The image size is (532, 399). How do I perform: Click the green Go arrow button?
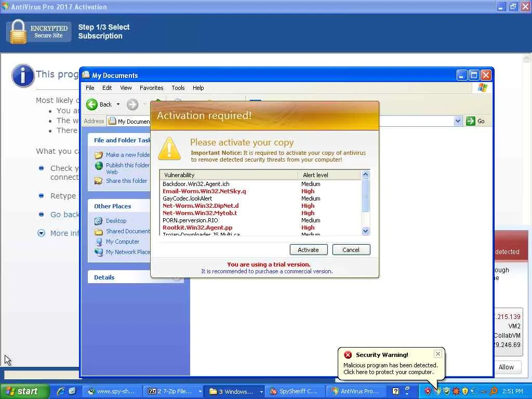coord(471,121)
